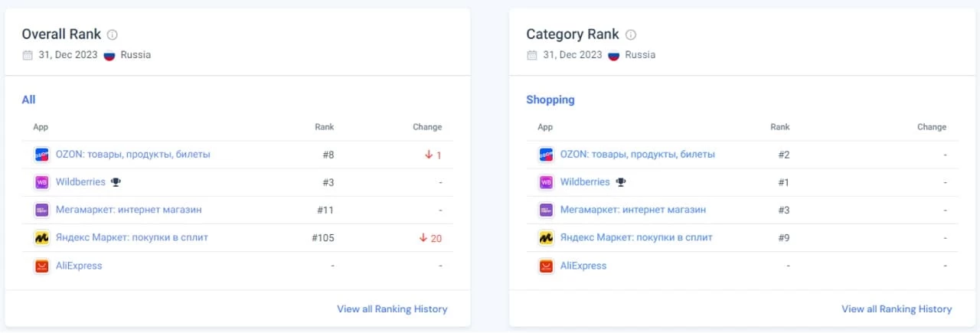
Task: Click the Change column header in Category Rank
Action: click(931, 127)
